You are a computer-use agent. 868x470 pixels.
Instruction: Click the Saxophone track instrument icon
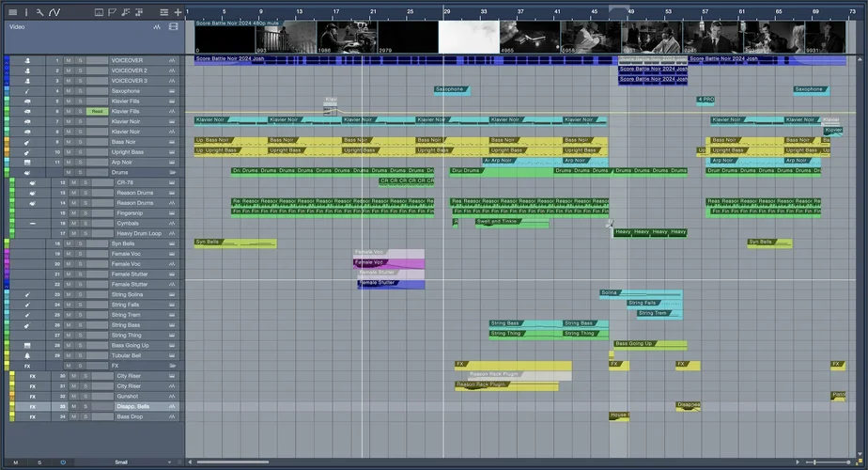tap(27, 91)
